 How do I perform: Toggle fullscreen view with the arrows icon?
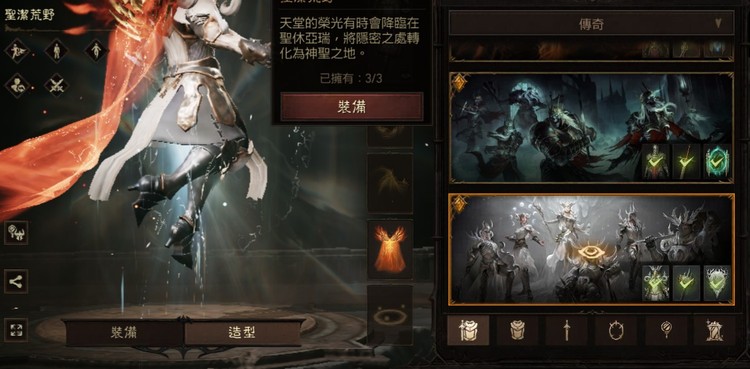click(16, 330)
